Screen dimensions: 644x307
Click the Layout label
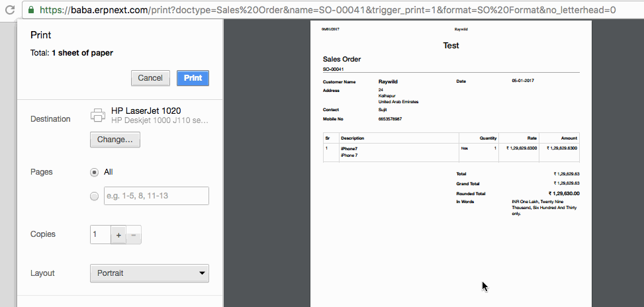click(43, 273)
